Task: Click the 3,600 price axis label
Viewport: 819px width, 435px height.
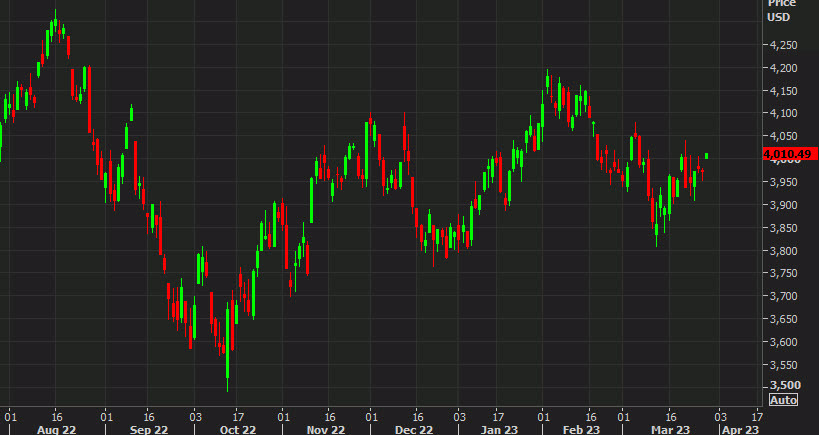Action: (x=783, y=342)
